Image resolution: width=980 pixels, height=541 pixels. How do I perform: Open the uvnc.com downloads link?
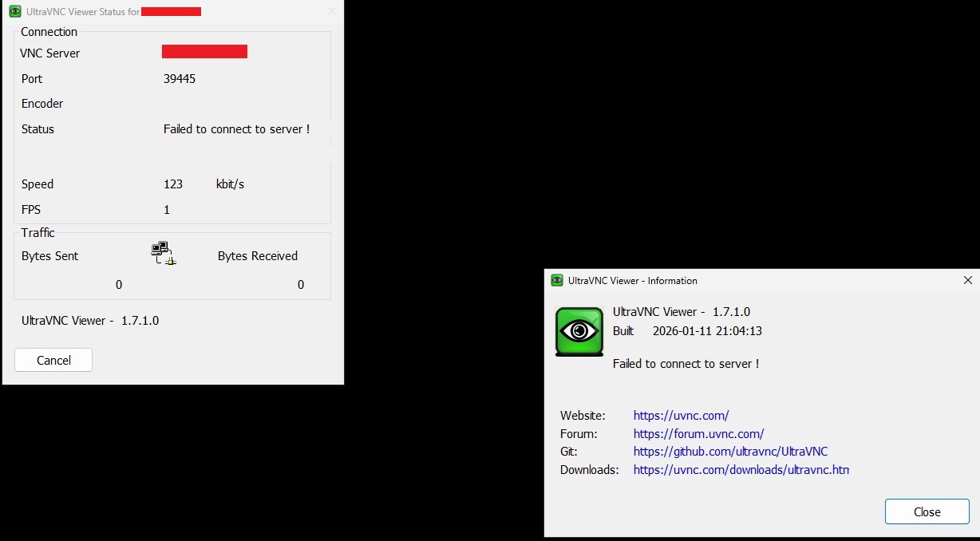point(741,470)
